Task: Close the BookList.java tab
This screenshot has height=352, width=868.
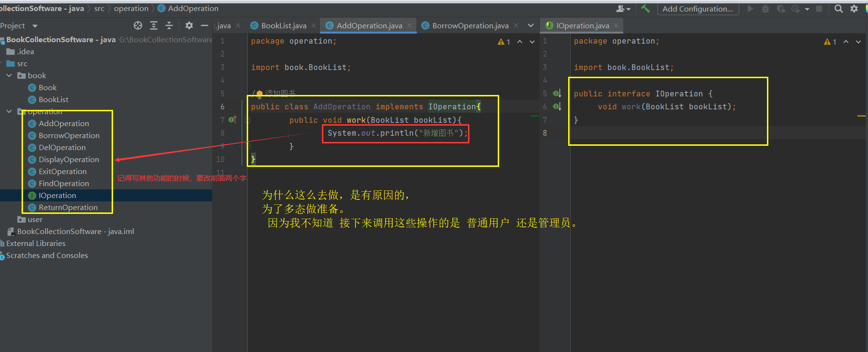Action: point(314,25)
